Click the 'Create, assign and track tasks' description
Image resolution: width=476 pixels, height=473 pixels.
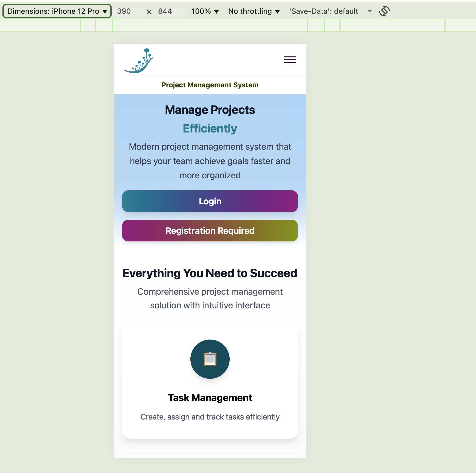(x=210, y=417)
